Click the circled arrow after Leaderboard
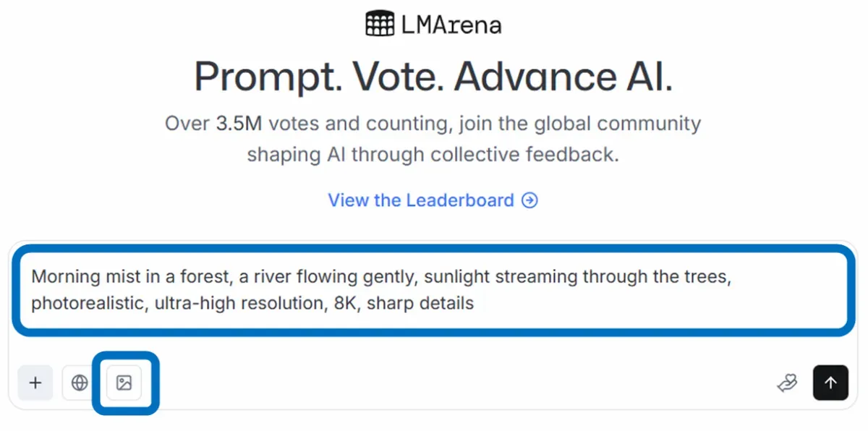Image resolution: width=868 pixels, height=431 pixels. click(530, 200)
